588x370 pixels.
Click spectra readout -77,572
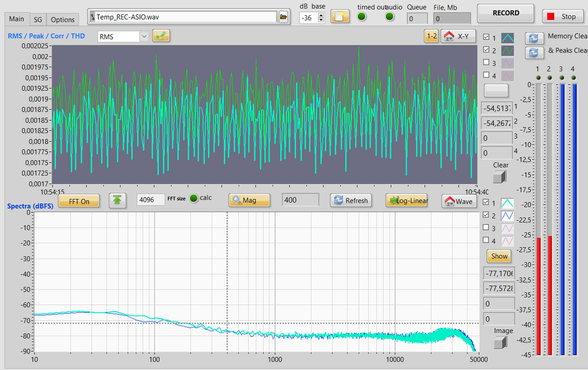499,288
